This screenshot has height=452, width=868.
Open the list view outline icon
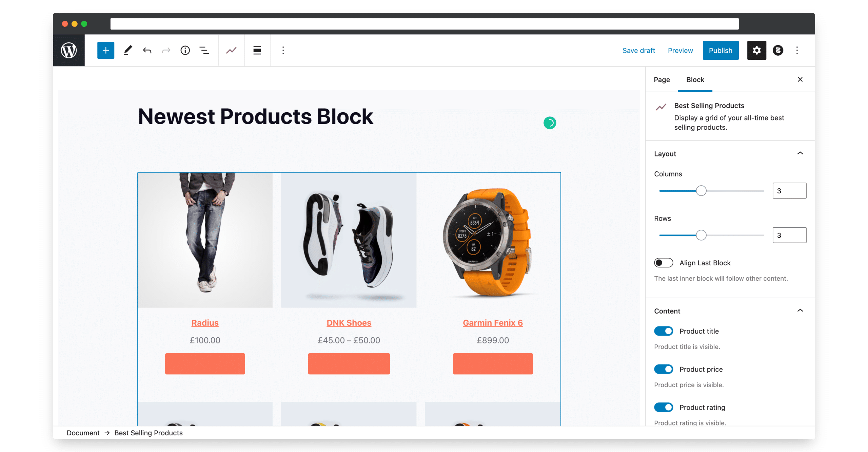[204, 50]
